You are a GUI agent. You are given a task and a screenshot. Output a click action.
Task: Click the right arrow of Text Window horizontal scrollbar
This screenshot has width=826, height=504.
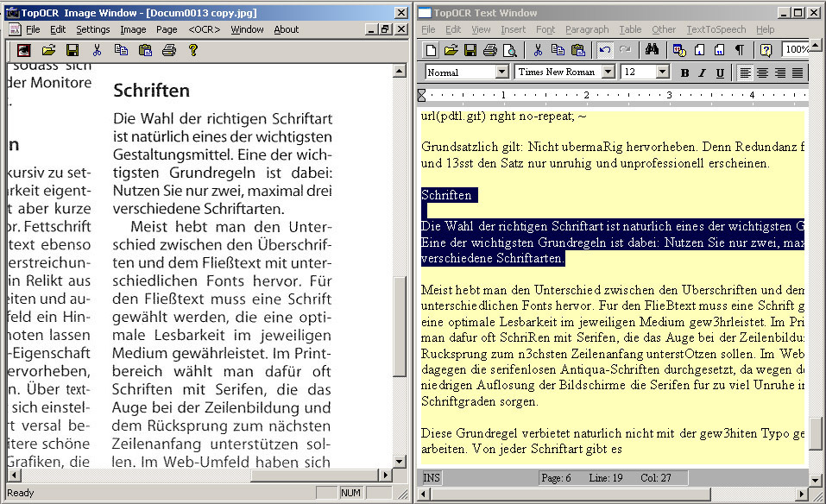(802, 494)
